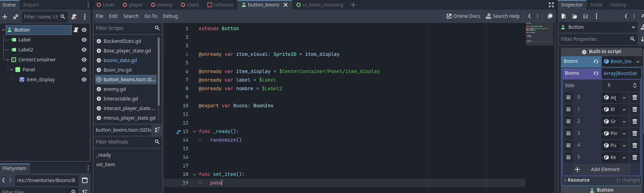Toggle item_display node visibility eye

[x=84, y=80]
